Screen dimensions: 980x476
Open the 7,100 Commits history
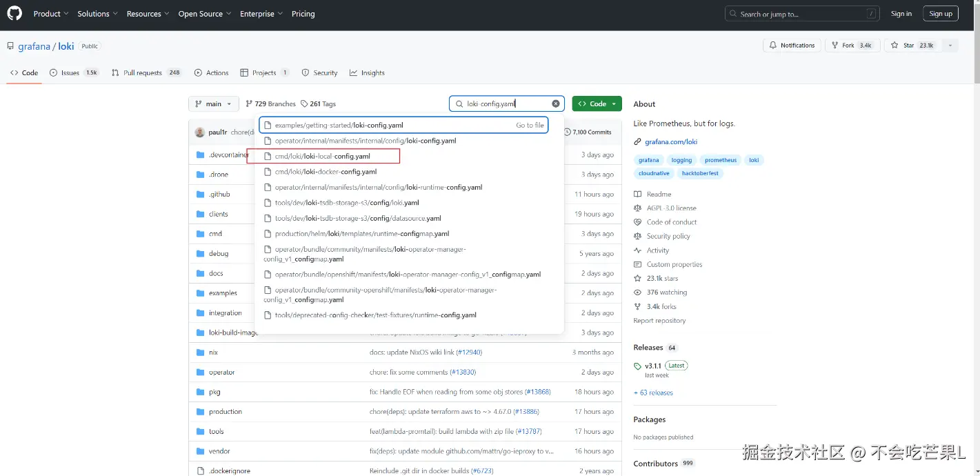pyautogui.click(x=588, y=132)
